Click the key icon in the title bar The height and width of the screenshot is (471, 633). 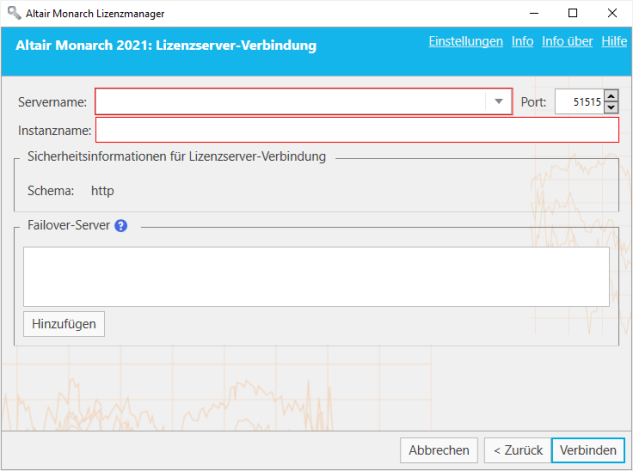(14, 13)
